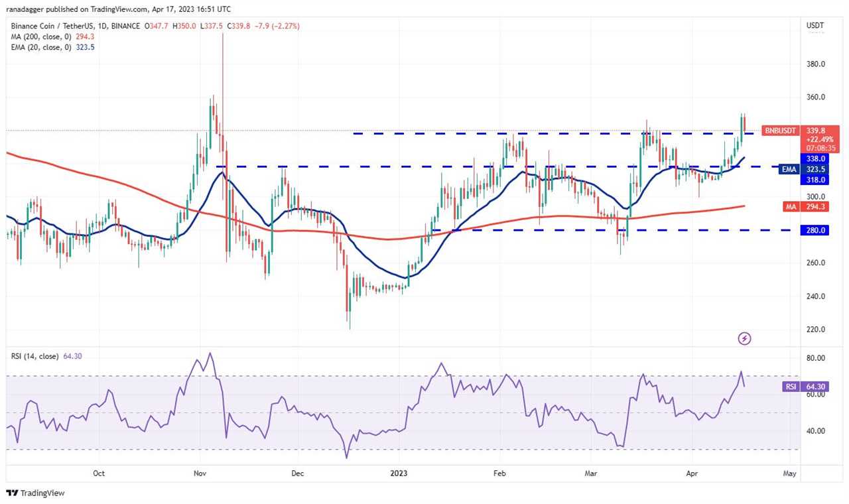
Task: Click the 2023 label on the time axis
Action: click(x=400, y=473)
